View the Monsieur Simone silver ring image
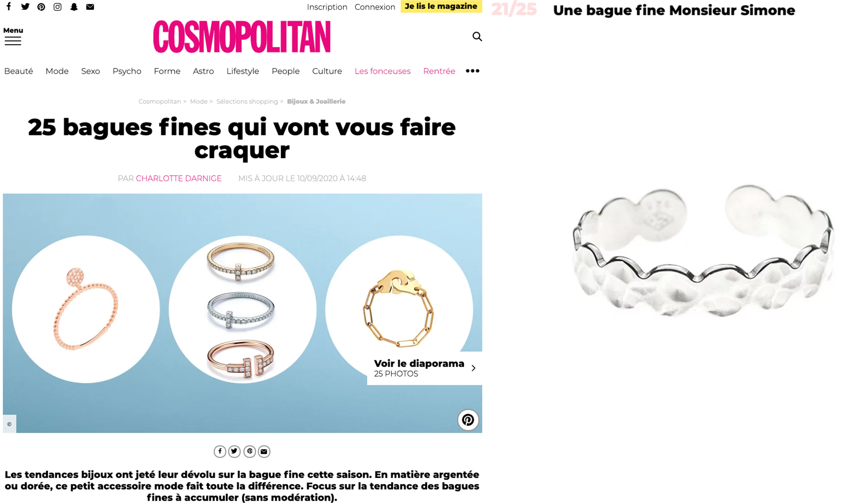 [703, 251]
